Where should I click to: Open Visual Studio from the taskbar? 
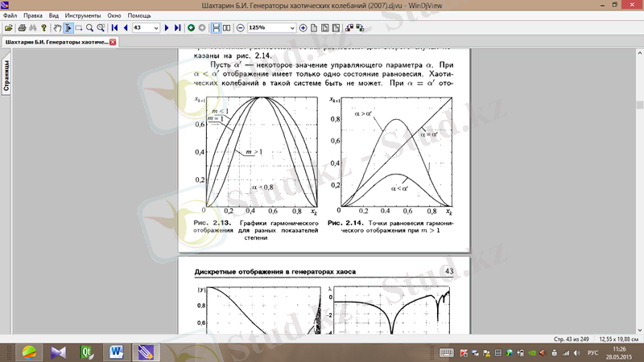58,352
